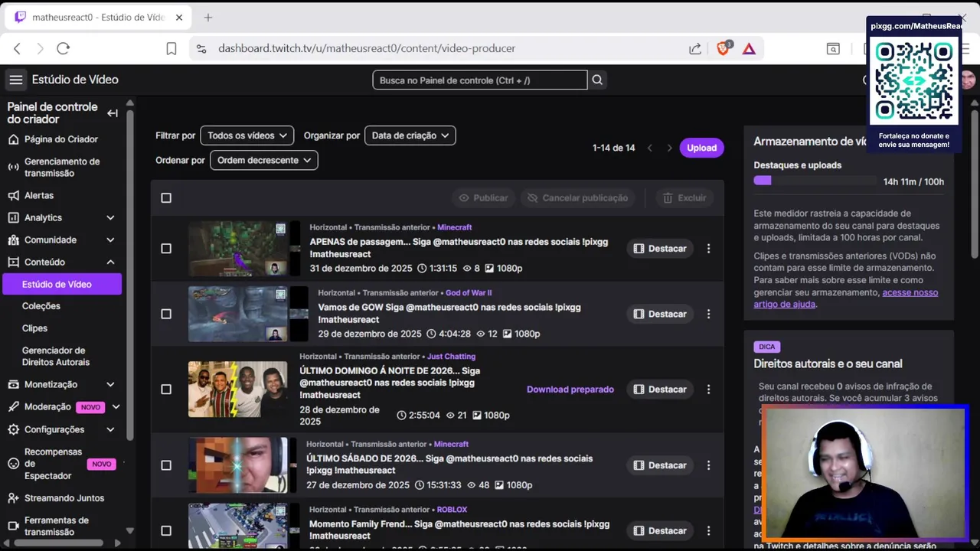Click the search magnifier button
This screenshot has width=980, height=551.
pos(597,80)
